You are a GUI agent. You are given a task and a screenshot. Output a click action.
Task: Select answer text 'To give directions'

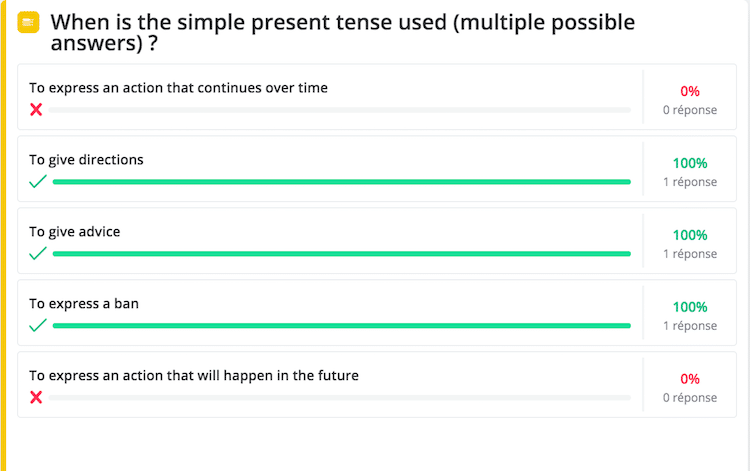86,160
